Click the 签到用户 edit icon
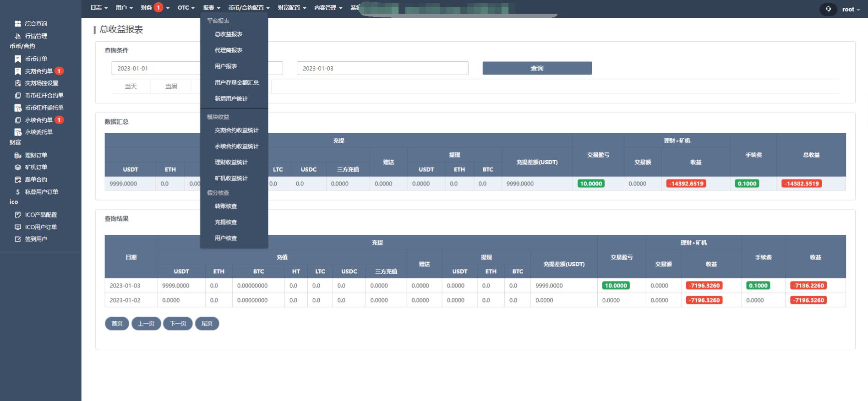Screen dimensions: 868x401 18,239
